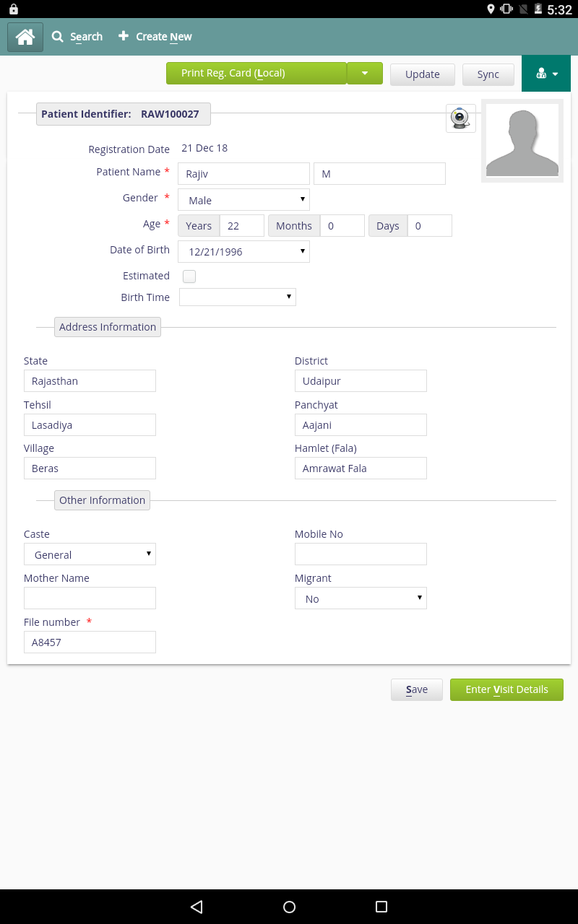Open the Caste dropdown

[90, 554]
